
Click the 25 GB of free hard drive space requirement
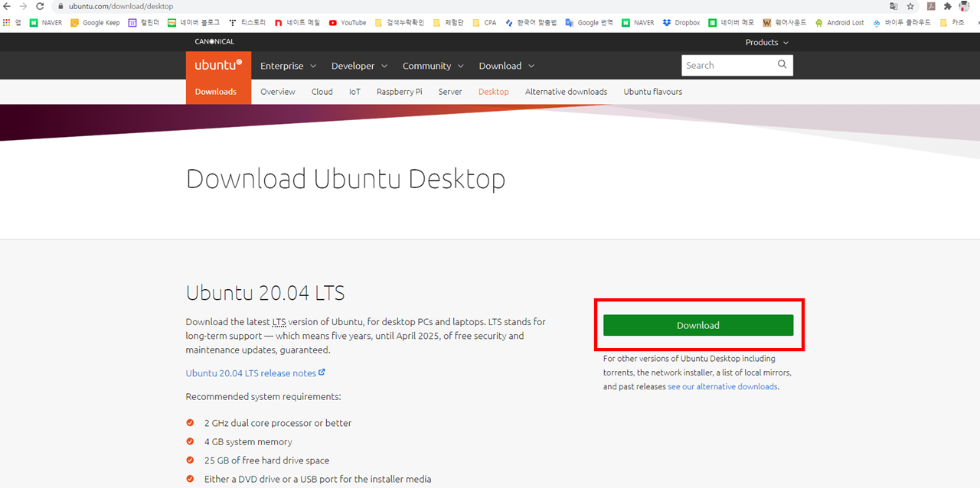point(266,460)
